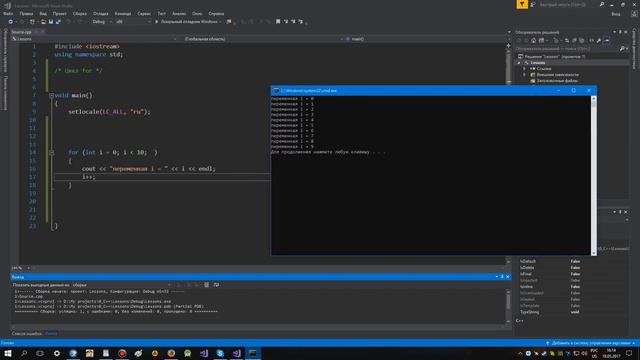The height and width of the screenshot is (360, 640).
Task: Click the Properties wrench icon in Solution Explorer
Action: pyautogui.click(x=598, y=40)
